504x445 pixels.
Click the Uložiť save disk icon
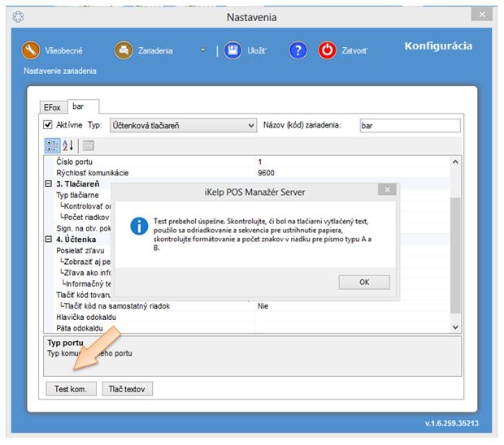coord(233,50)
